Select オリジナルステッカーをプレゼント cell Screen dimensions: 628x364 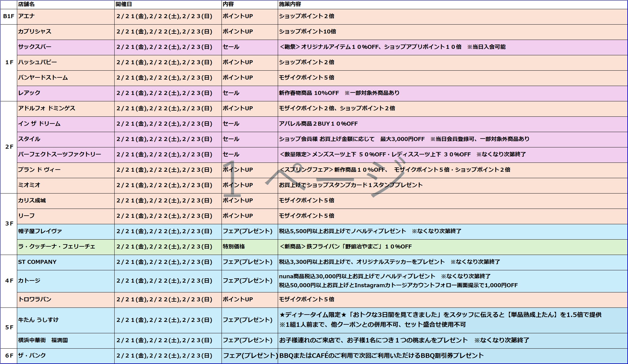click(453, 262)
